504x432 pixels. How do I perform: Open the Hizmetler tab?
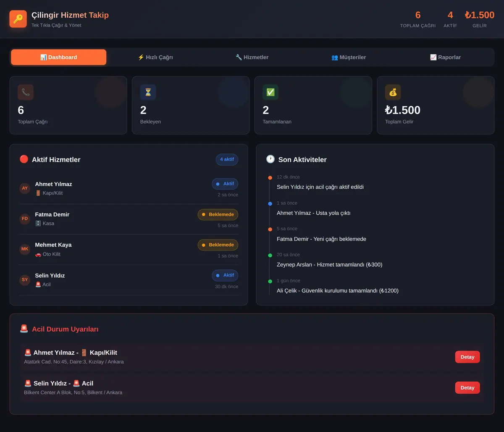[252, 57]
